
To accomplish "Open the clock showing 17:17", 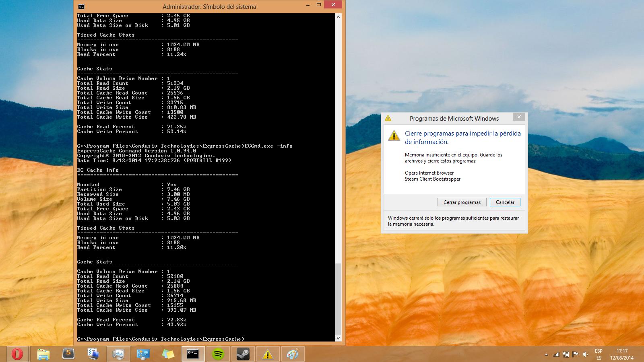I will (622, 354).
